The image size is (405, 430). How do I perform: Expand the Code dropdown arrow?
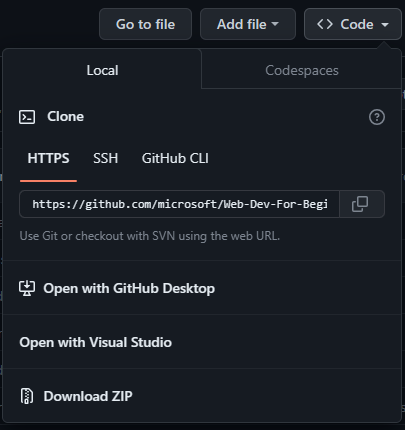coord(385,25)
